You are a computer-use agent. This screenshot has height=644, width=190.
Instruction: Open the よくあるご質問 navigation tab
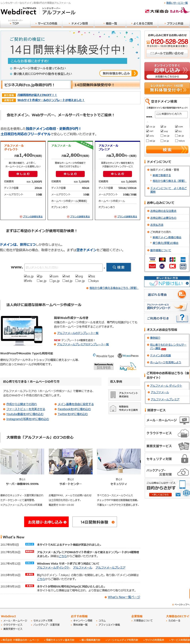click(x=142, y=24)
